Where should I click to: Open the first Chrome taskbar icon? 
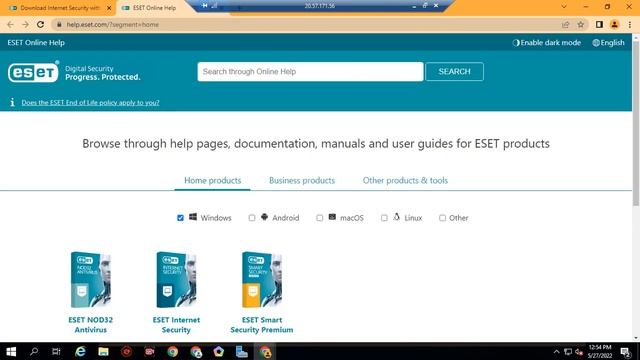click(173, 351)
